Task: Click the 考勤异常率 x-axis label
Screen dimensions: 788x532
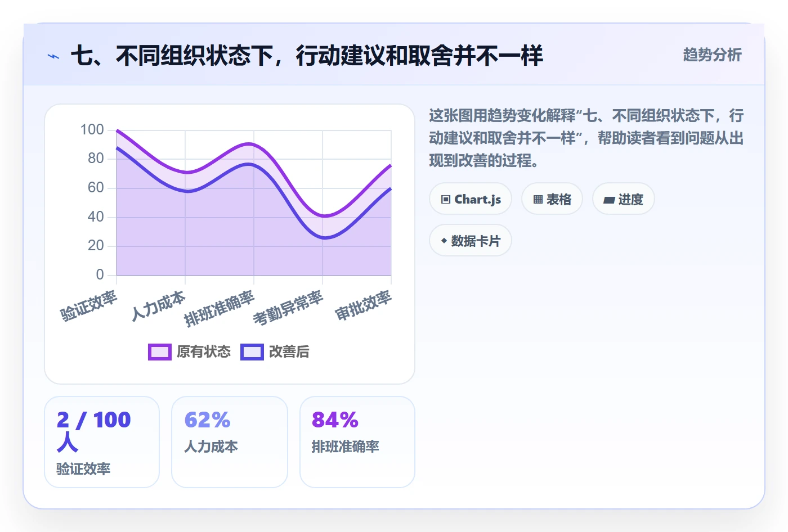Action: tap(288, 308)
